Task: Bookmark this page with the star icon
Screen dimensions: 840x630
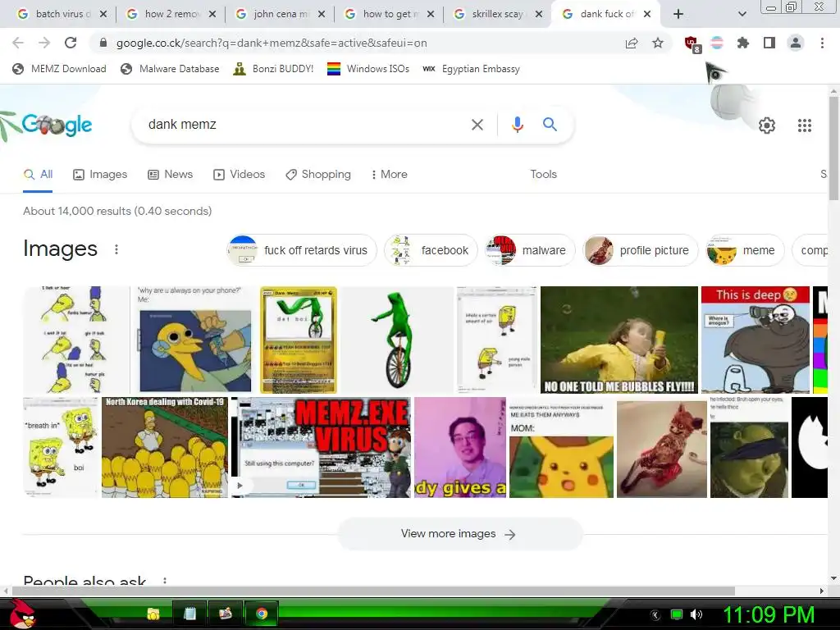Action: (658, 43)
